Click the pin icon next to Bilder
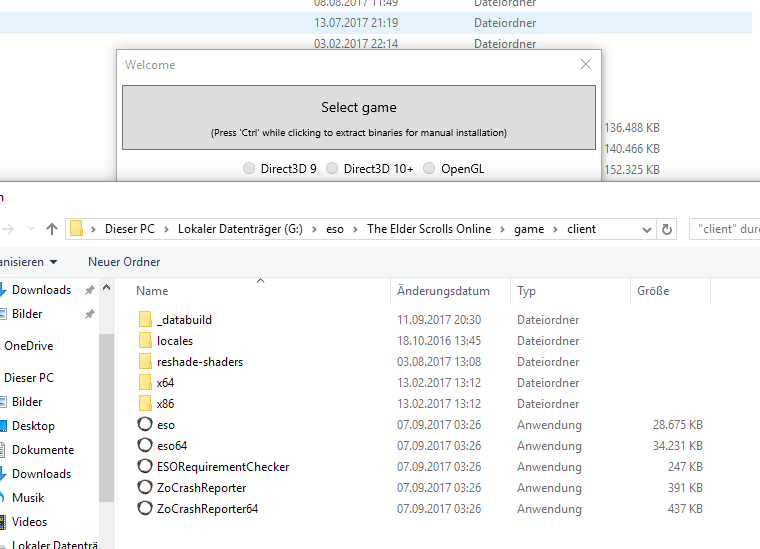Image resolution: width=760 pixels, height=549 pixels. click(90, 314)
